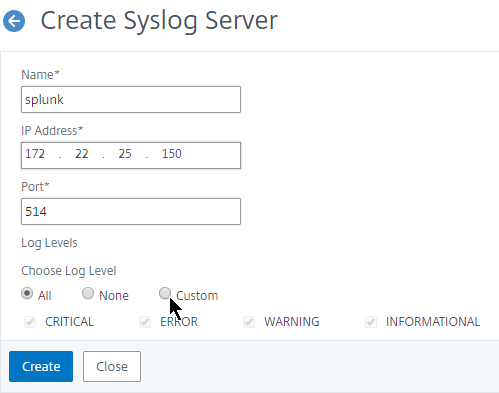Click the first IP octet 172

click(x=35, y=154)
